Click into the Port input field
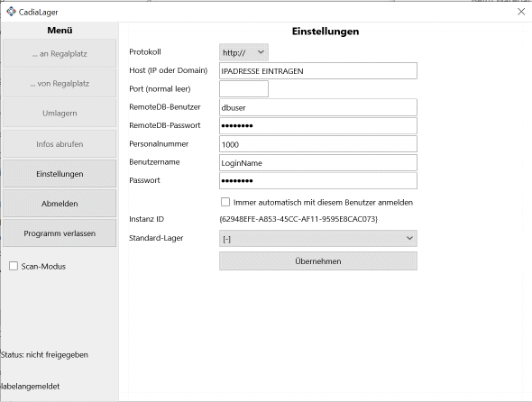532x402 pixels. (x=243, y=89)
